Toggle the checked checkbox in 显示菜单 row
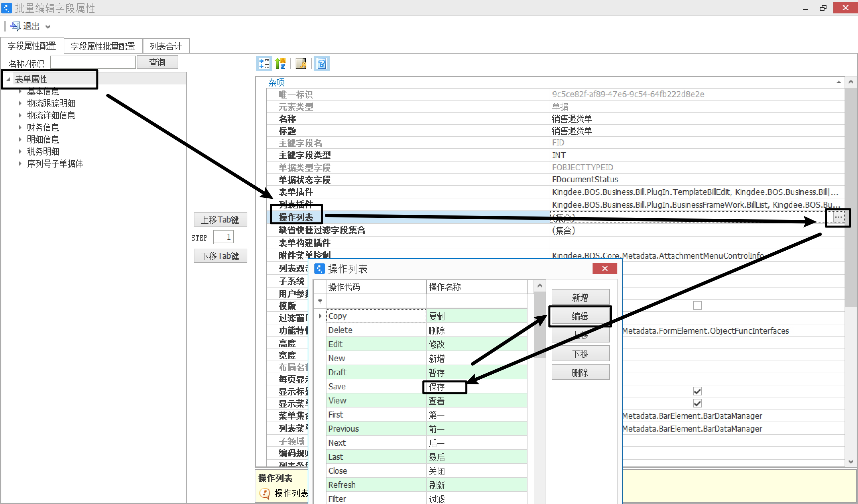The height and width of the screenshot is (504, 858). pyautogui.click(x=697, y=403)
